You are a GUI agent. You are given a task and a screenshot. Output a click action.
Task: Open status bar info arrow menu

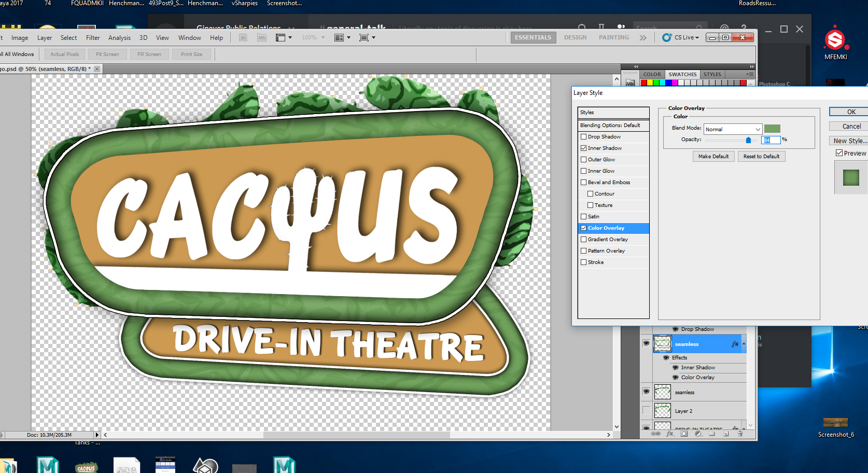pos(96,435)
